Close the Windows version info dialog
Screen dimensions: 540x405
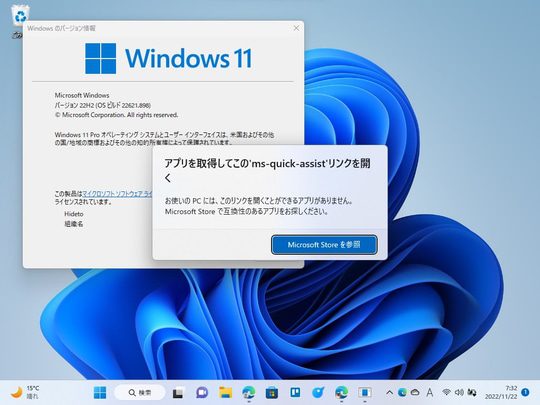click(296, 28)
